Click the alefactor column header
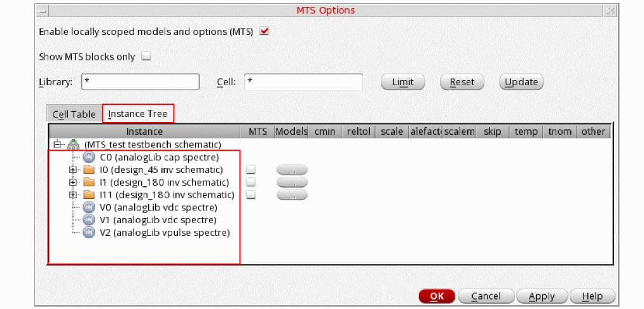This screenshot has width=644, height=309. click(x=425, y=132)
